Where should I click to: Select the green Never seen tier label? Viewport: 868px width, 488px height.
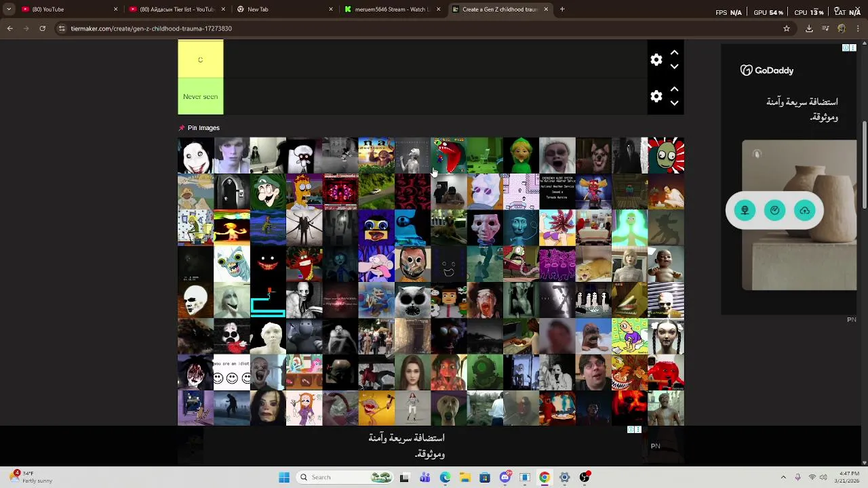[200, 96]
